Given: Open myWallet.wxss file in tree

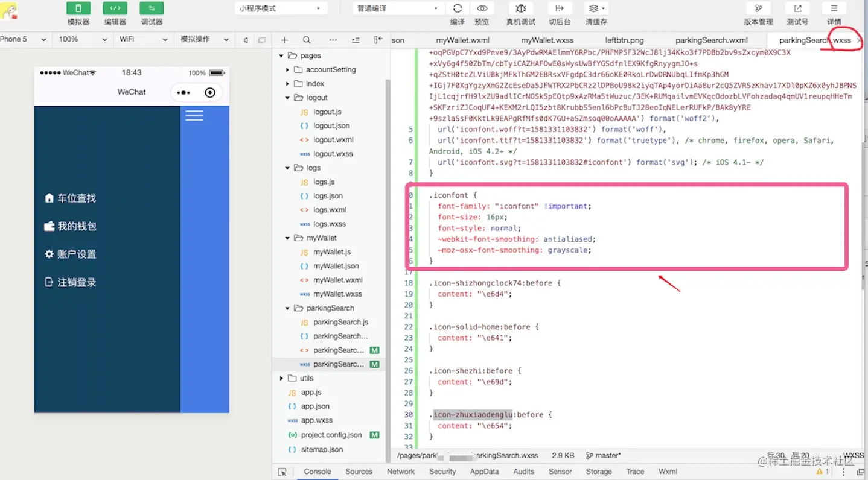Looking at the screenshot, I should [x=337, y=294].
